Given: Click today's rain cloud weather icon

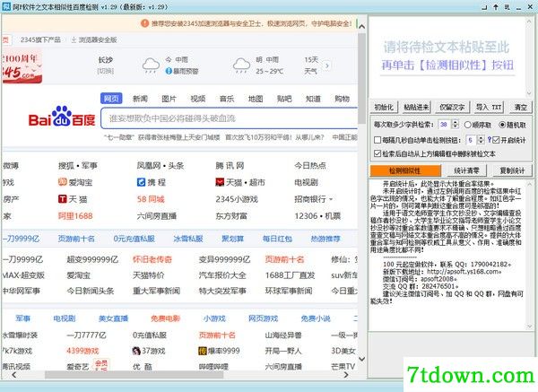Looking at the screenshot, I should click(x=151, y=65).
